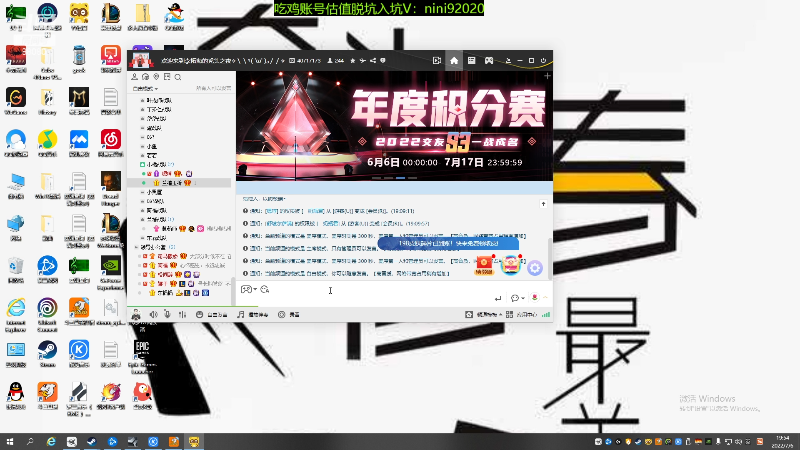Open the emoji picker in the chat input

(x=264, y=289)
